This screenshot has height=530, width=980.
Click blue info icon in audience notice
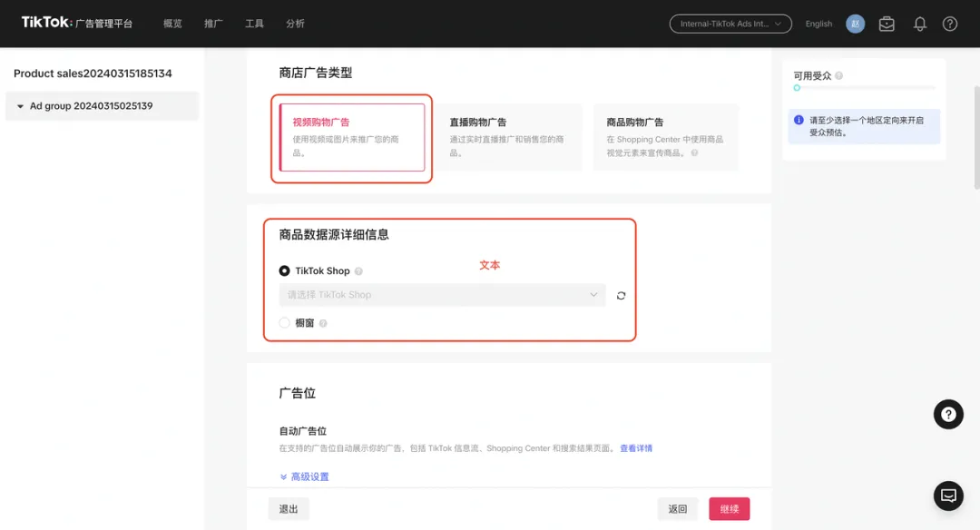(799, 120)
